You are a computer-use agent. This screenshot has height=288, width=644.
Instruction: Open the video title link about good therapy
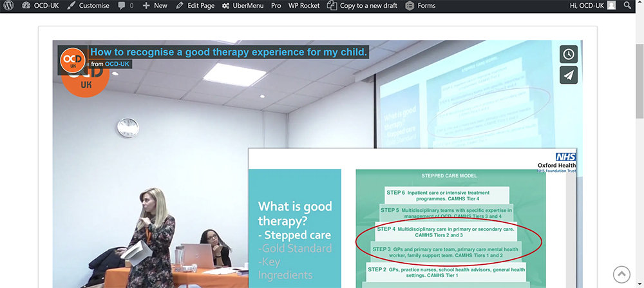pyautogui.click(x=229, y=52)
